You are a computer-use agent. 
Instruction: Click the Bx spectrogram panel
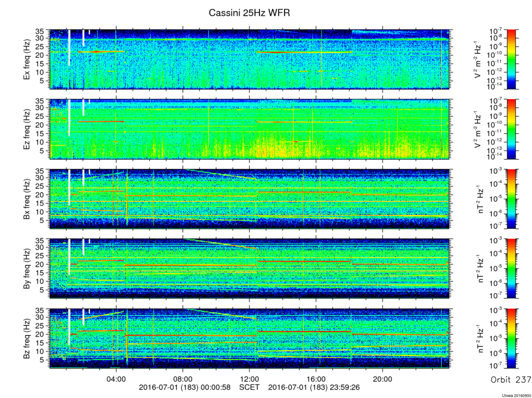tap(250, 199)
